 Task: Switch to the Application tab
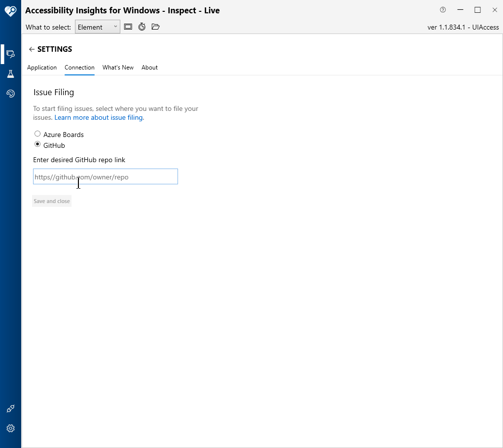pyautogui.click(x=42, y=68)
